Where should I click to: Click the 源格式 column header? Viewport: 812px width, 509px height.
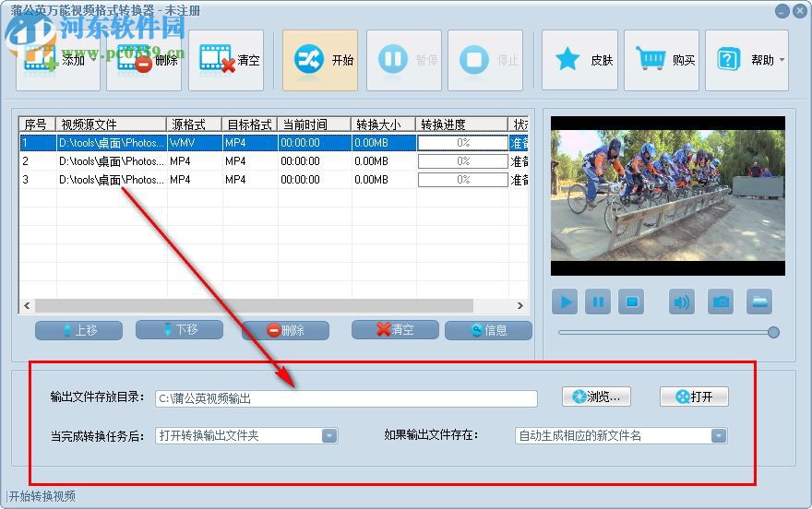point(194,124)
